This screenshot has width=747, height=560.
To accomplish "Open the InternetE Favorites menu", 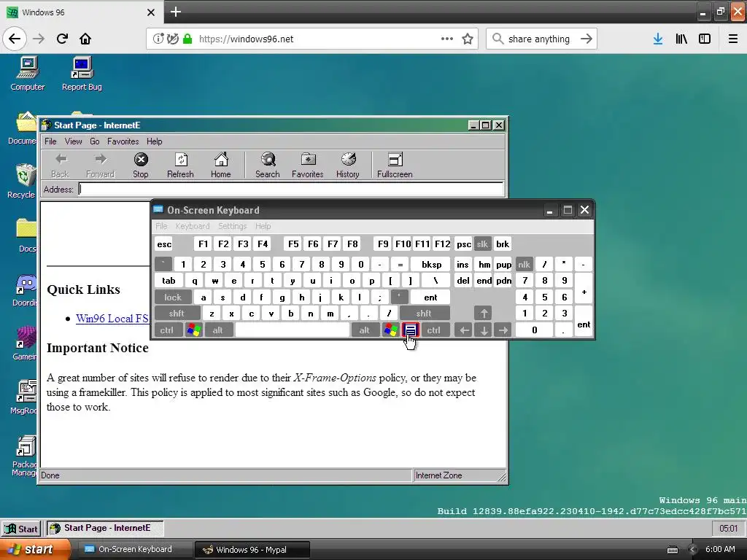I will coord(123,141).
